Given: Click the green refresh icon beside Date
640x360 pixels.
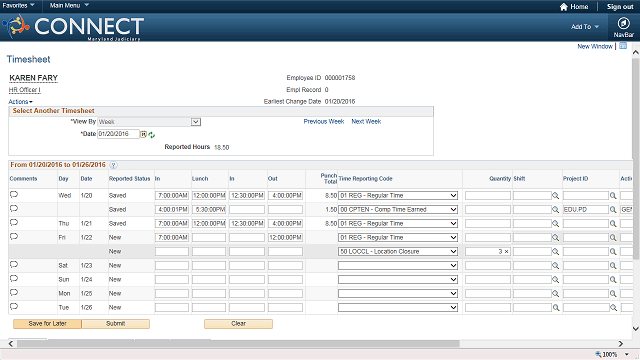Looking at the screenshot, I should click(x=151, y=135).
